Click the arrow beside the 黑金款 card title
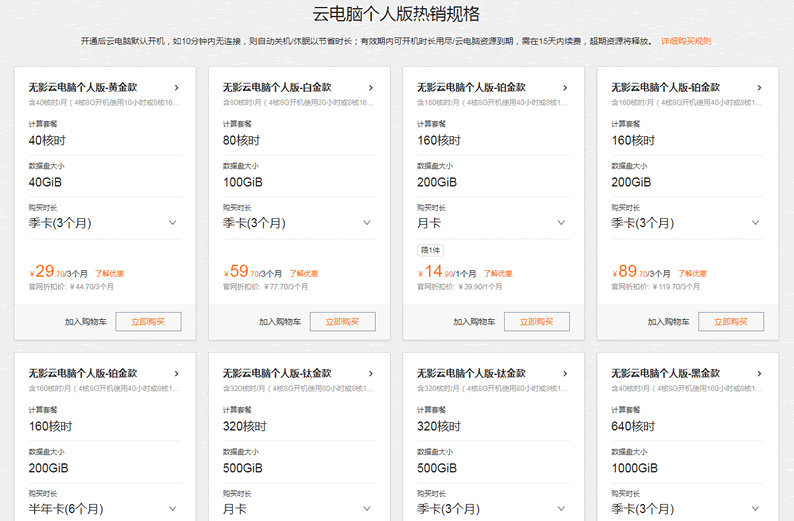 (758, 373)
